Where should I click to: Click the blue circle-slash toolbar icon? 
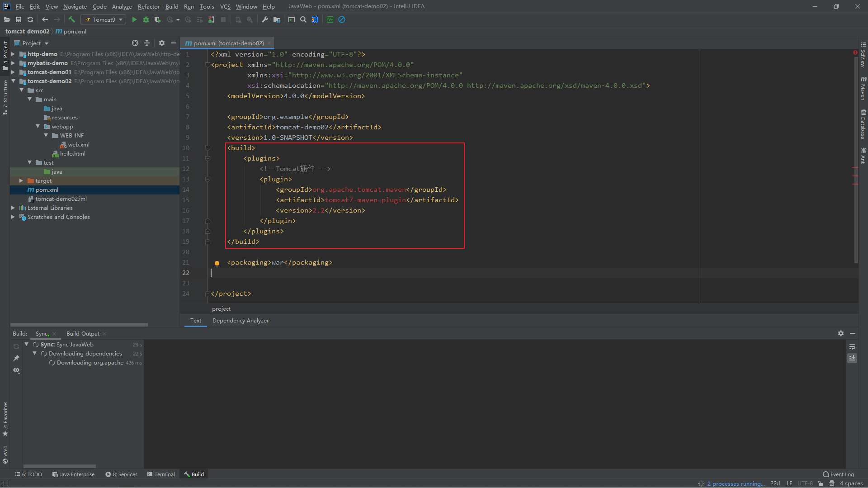(x=342, y=19)
